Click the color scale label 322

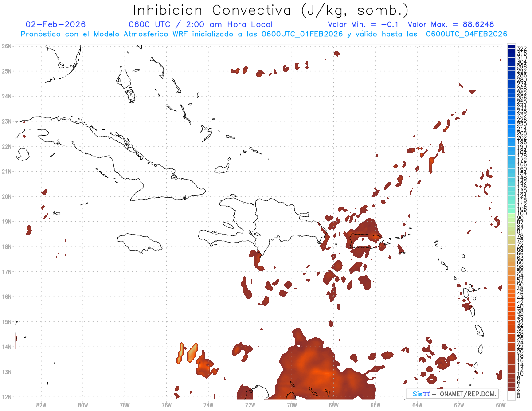[x=522, y=48]
